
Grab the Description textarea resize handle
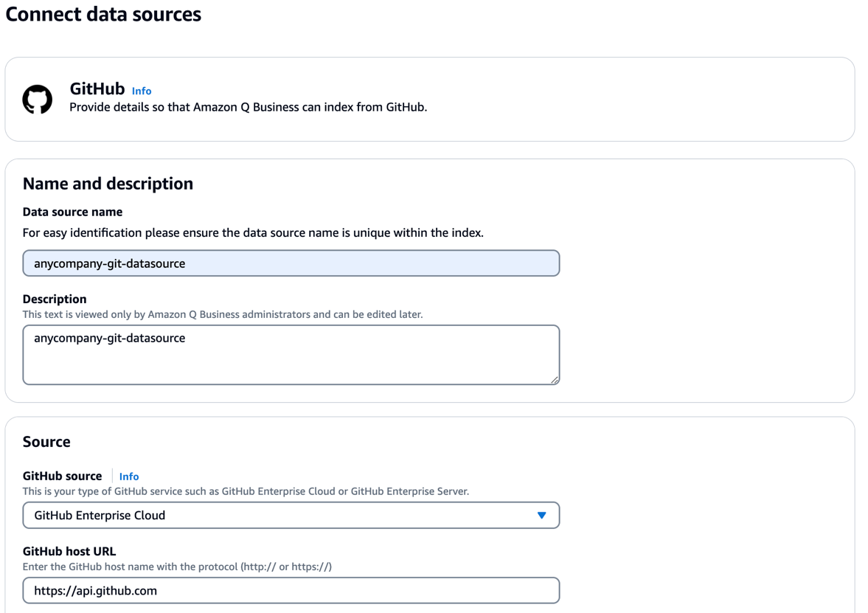555,380
